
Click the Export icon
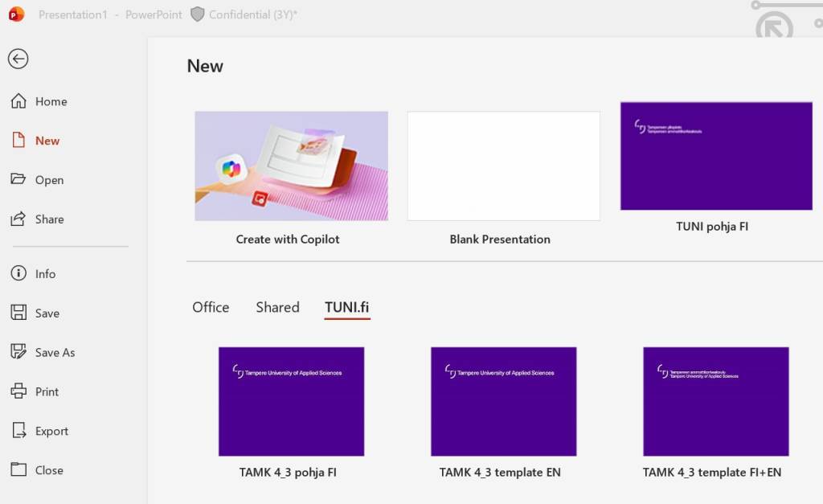coord(19,431)
